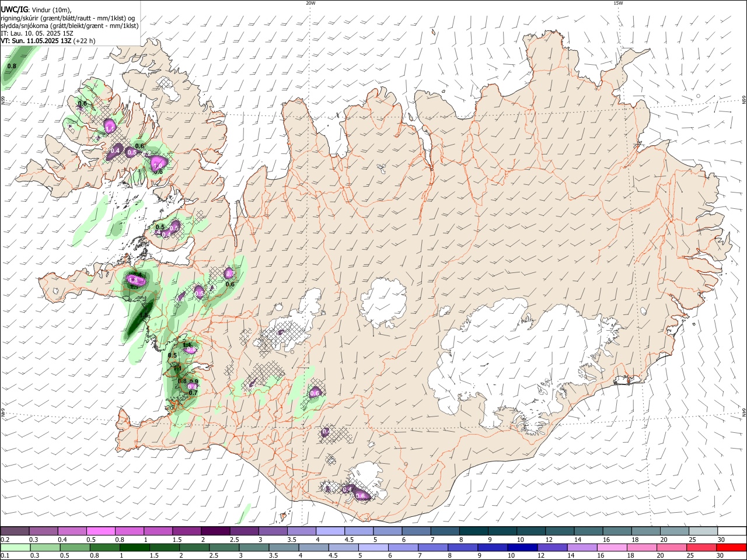
Task: Click the dusky mauve 0.2 swatch on the snow scale
Action: (15, 531)
